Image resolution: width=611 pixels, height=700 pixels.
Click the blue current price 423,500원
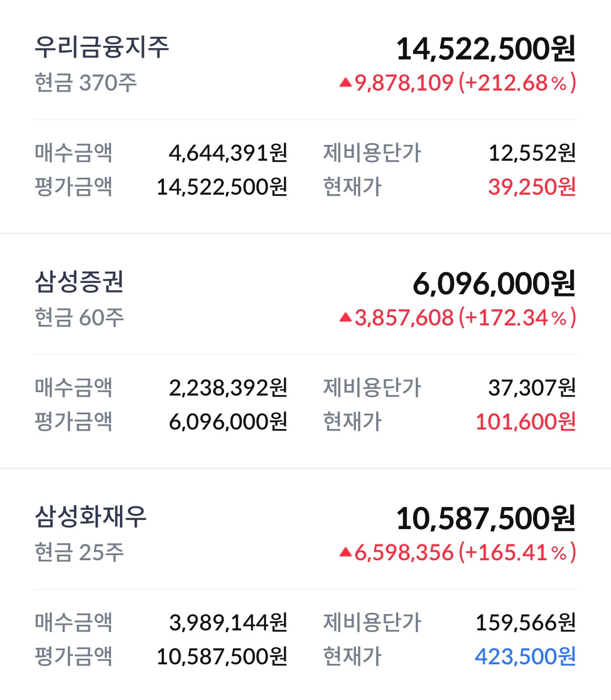(x=526, y=656)
